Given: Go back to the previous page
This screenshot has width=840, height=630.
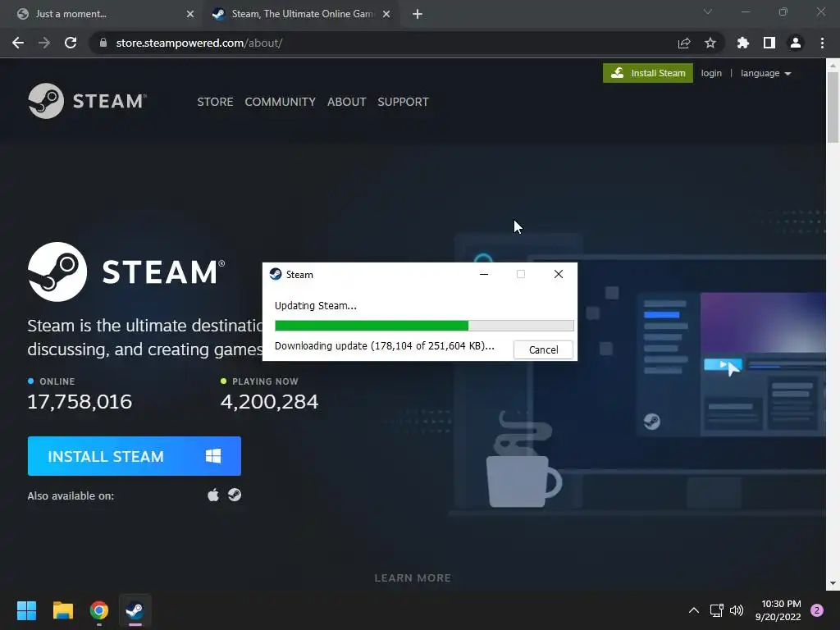Looking at the screenshot, I should pyautogui.click(x=18, y=43).
